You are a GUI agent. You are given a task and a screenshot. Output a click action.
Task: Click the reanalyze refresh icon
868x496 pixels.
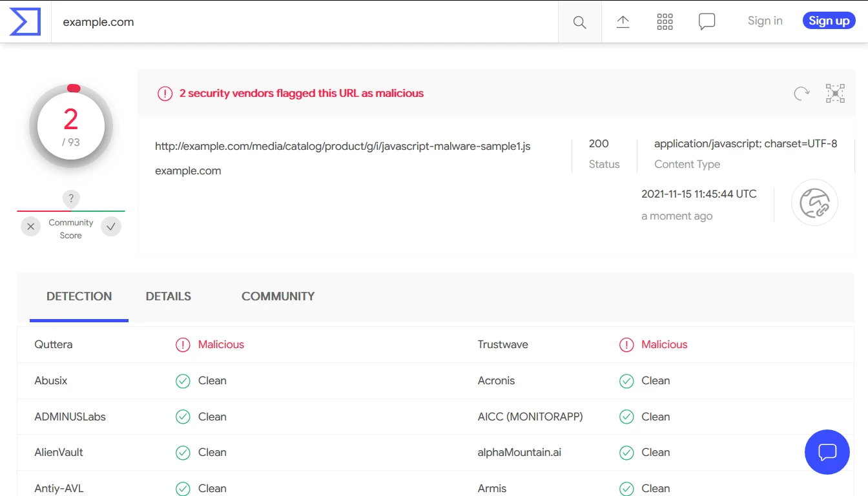pyautogui.click(x=801, y=94)
